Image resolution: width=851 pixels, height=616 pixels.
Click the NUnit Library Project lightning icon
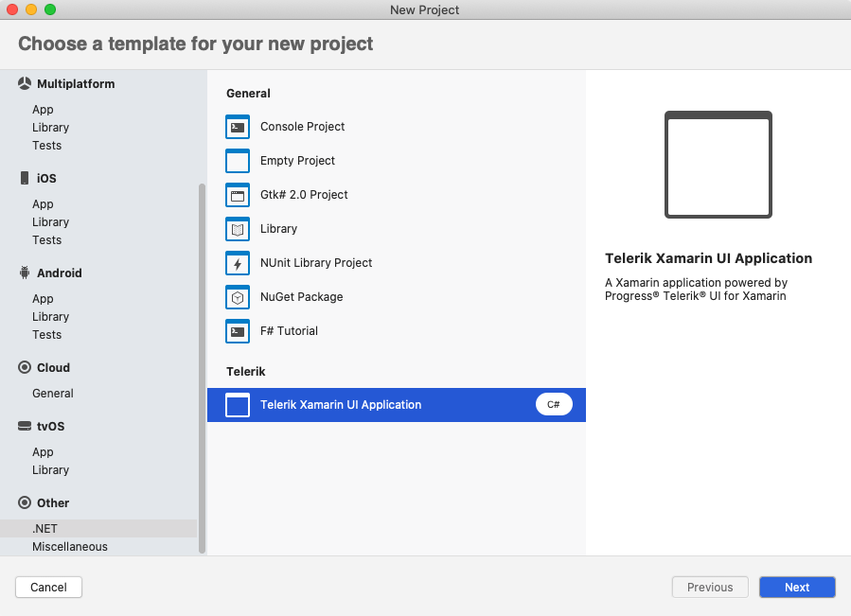pos(238,263)
